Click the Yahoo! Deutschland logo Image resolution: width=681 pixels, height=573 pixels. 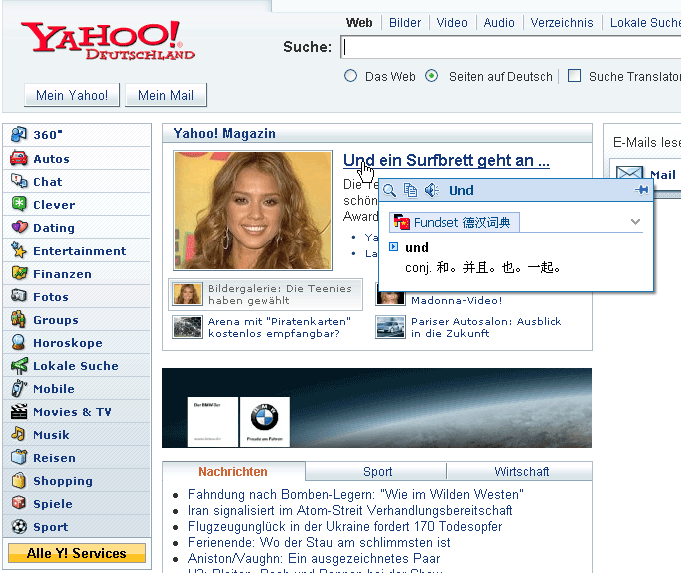point(108,40)
